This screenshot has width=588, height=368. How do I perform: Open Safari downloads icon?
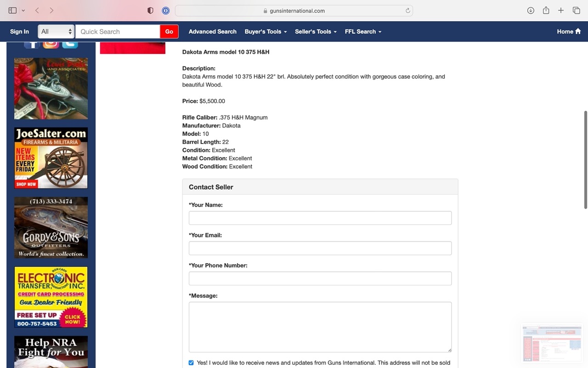[x=531, y=11]
